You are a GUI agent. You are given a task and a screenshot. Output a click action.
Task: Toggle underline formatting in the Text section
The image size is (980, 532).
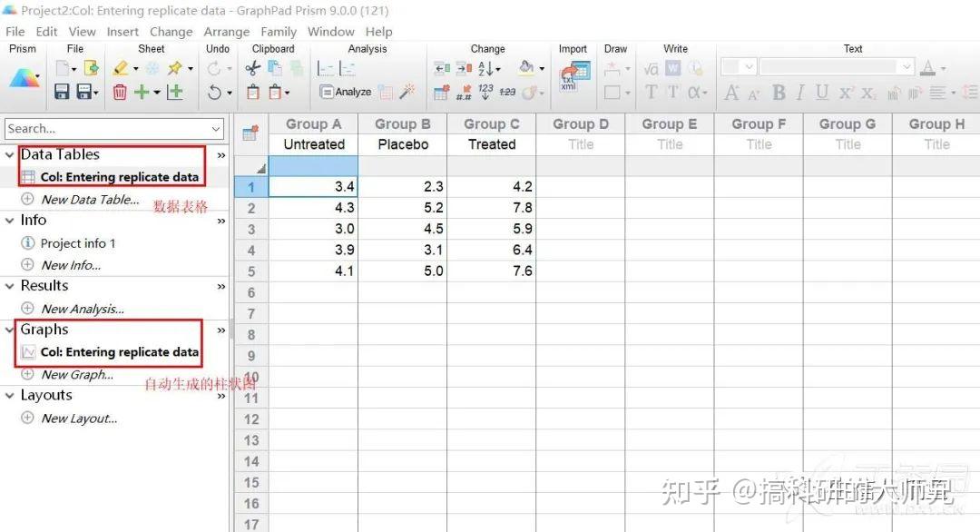(821, 92)
